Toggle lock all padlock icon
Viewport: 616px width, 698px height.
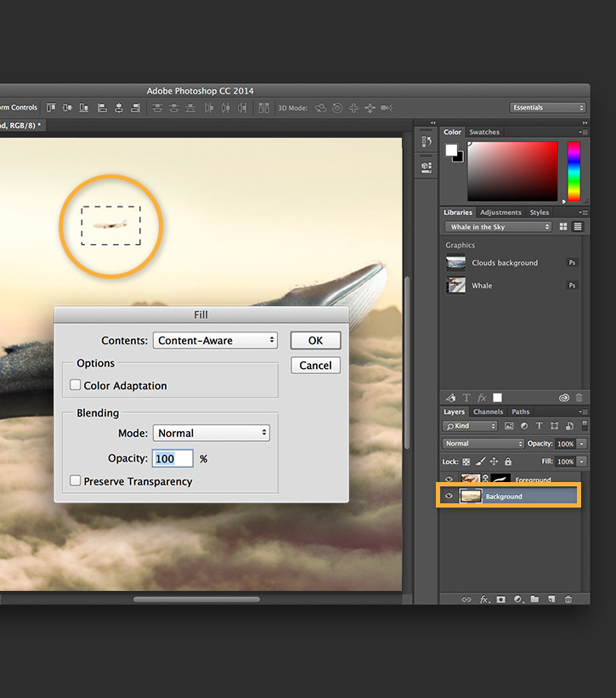click(x=508, y=462)
